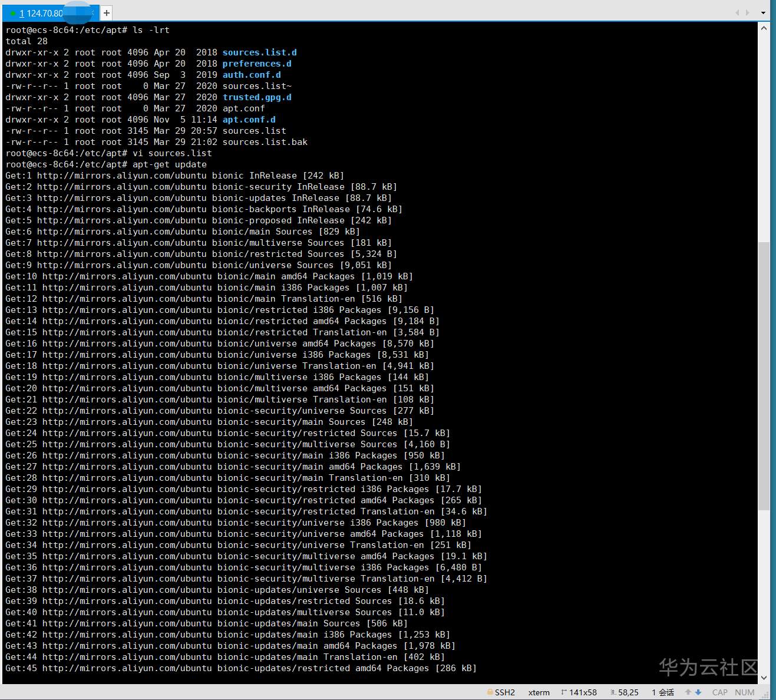Screen dimensions: 776x700
Task: Click the 'vi sources.list' command line
Action: click(x=108, y=153)
